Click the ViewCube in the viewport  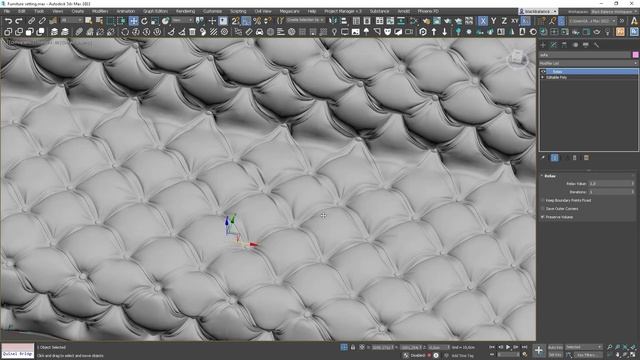[x=517, y=58]
